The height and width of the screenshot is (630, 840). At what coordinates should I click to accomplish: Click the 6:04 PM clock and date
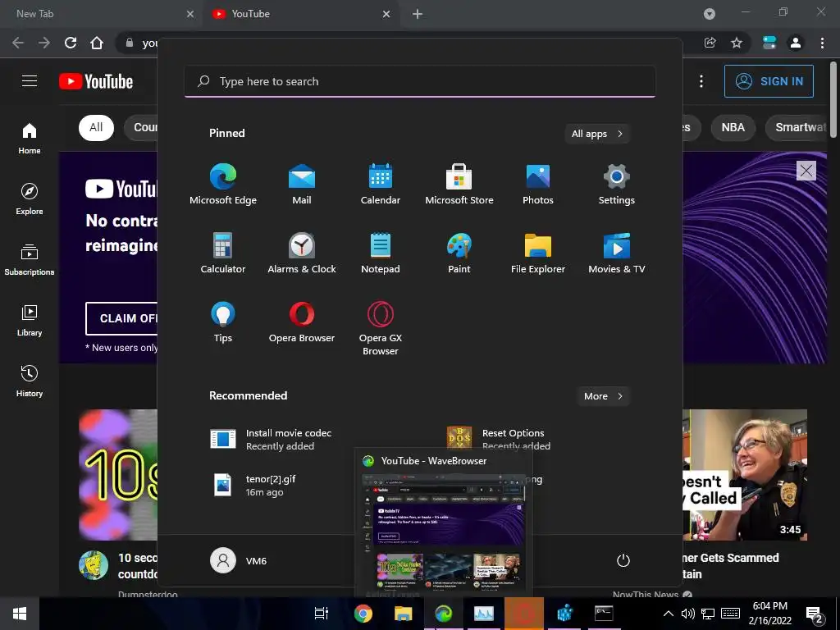pyautogui.click(x=769, y=614)
